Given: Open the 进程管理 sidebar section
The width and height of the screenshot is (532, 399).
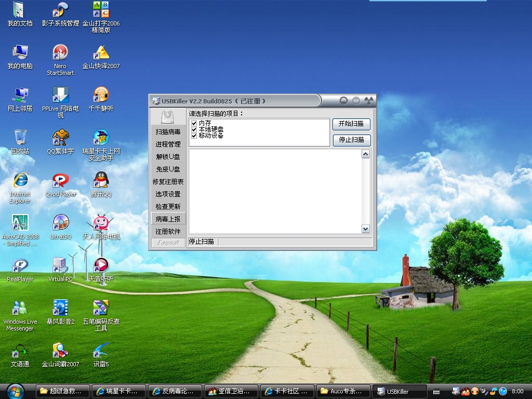Looking at the screenshot, I should click(x=168, y=144).
